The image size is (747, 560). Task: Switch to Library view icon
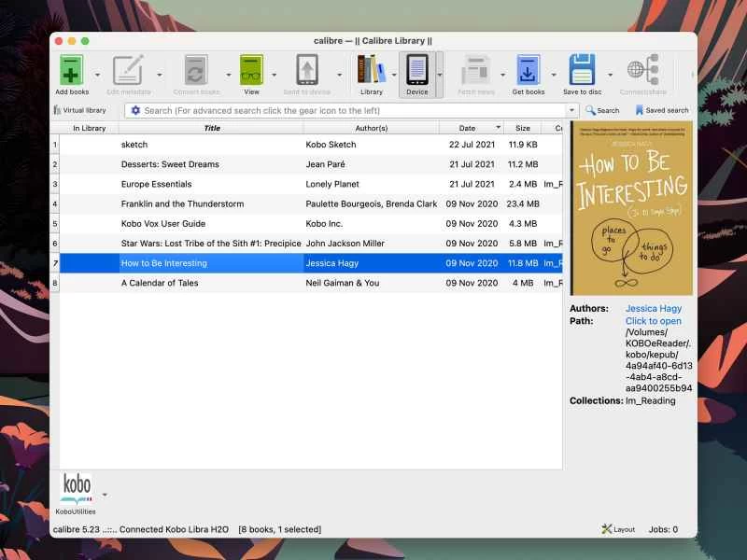(372, 71)
